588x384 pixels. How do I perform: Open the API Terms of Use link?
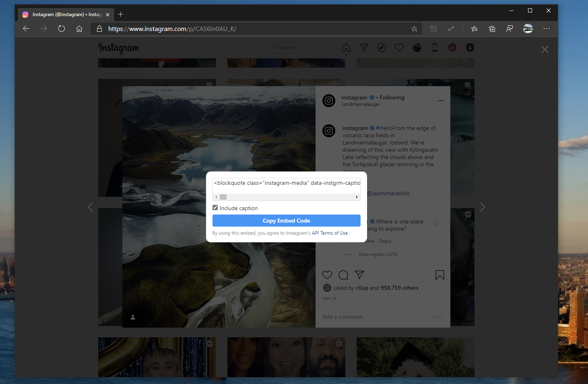330,233
